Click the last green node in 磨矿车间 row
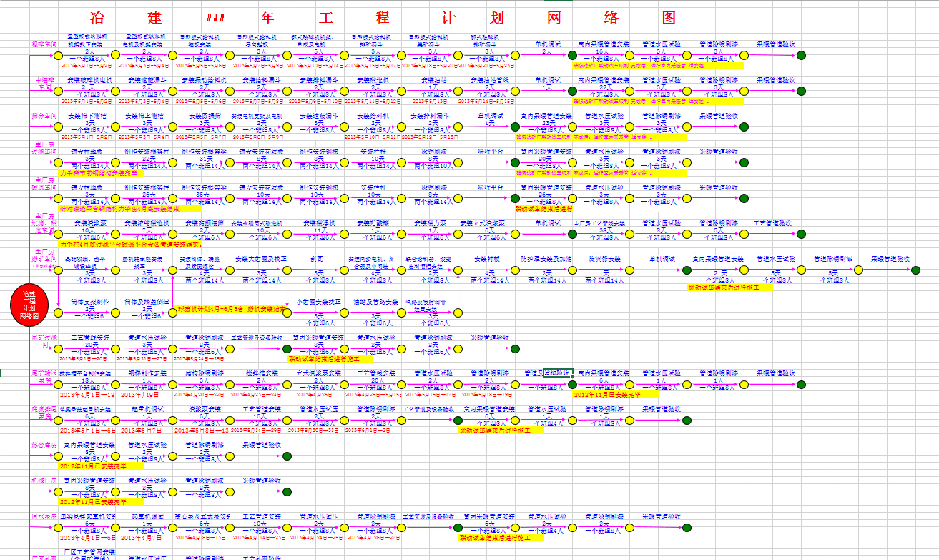The image size is (939, 560). 915,270
